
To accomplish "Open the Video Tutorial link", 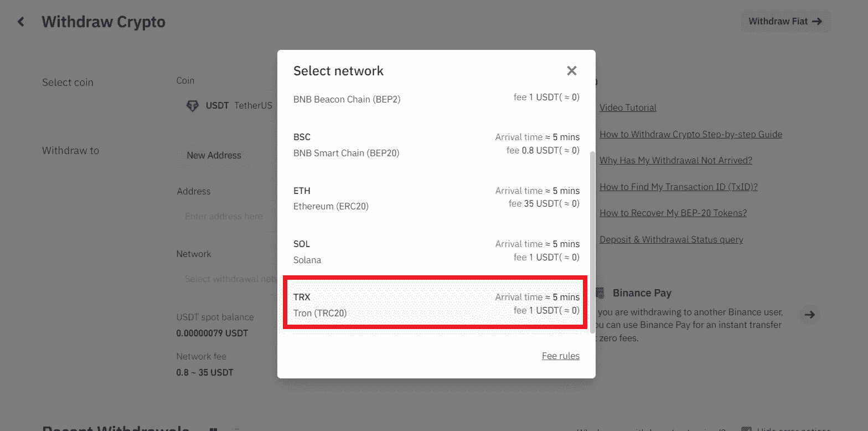I will [x=628, y=107].
